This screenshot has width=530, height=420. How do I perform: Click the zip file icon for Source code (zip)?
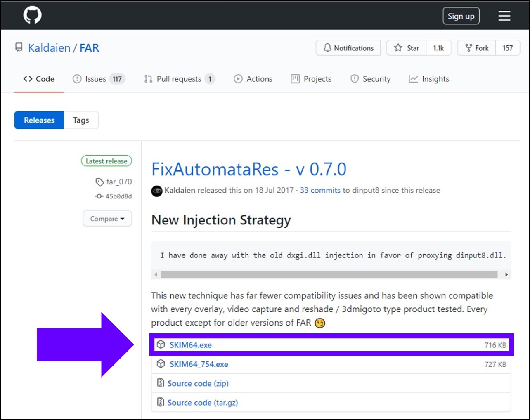point(161,383)
